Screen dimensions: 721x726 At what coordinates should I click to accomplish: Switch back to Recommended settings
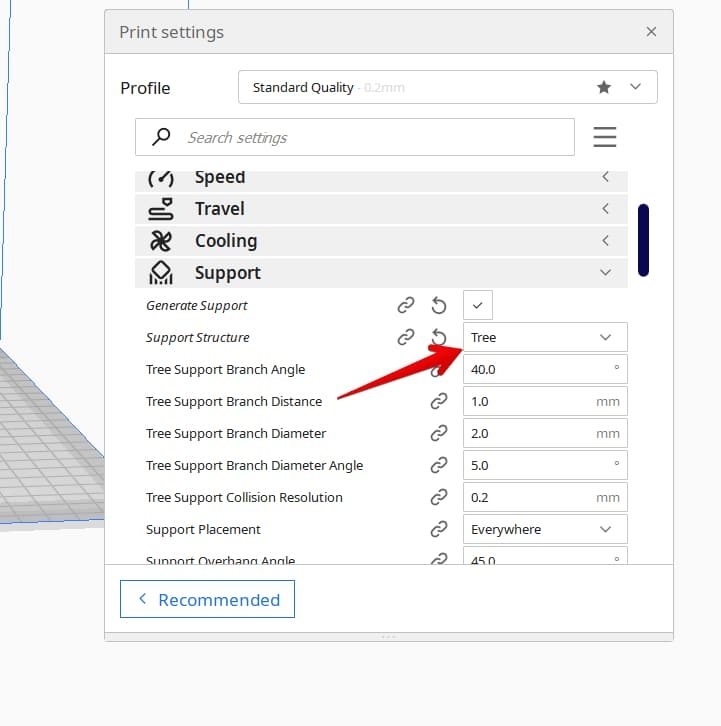[207, 599]
